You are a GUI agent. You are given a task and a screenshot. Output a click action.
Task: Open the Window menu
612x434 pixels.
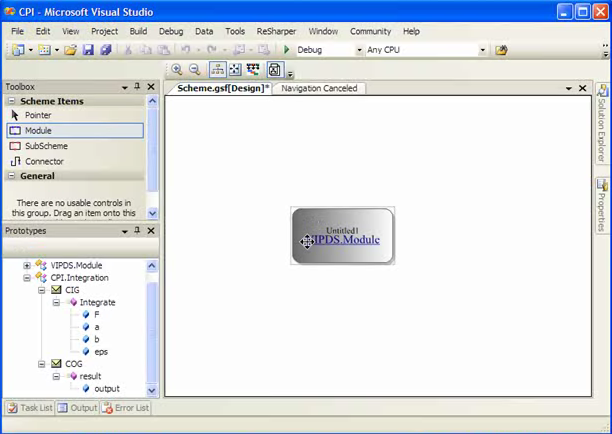coord(323,31)
